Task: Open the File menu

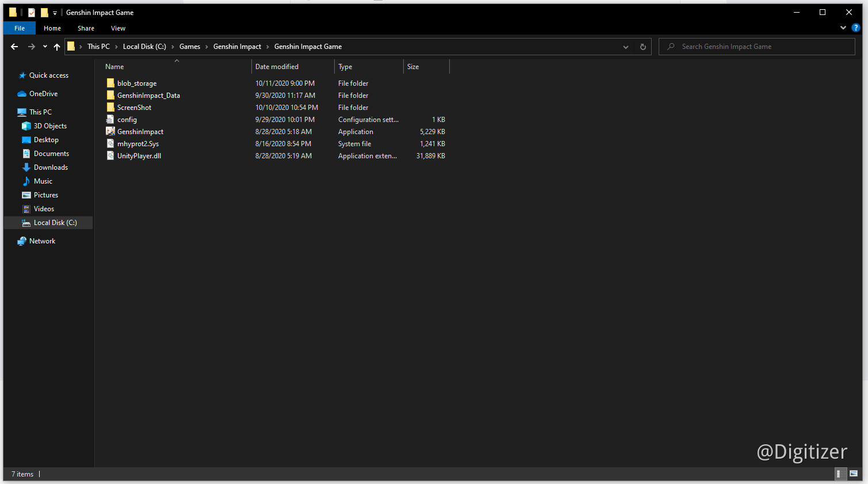Action: (x=20, y=28)
